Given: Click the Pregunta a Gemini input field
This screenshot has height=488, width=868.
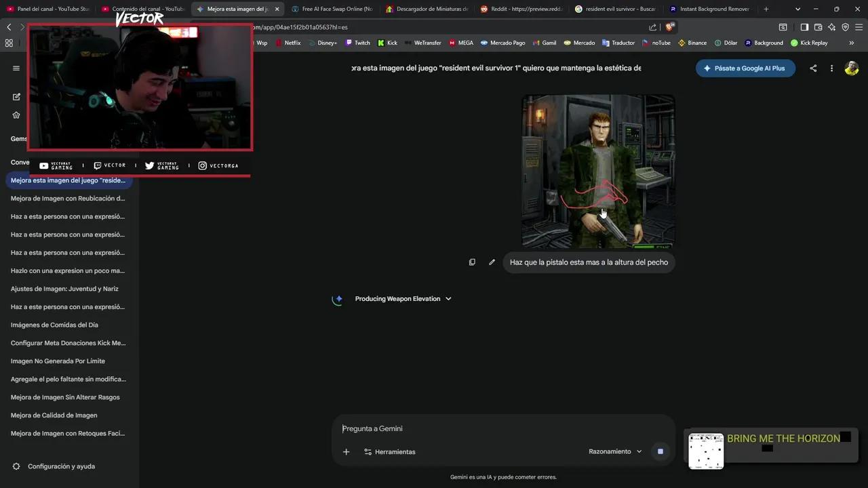Looking at the screenshot, I should coord(503,428).
